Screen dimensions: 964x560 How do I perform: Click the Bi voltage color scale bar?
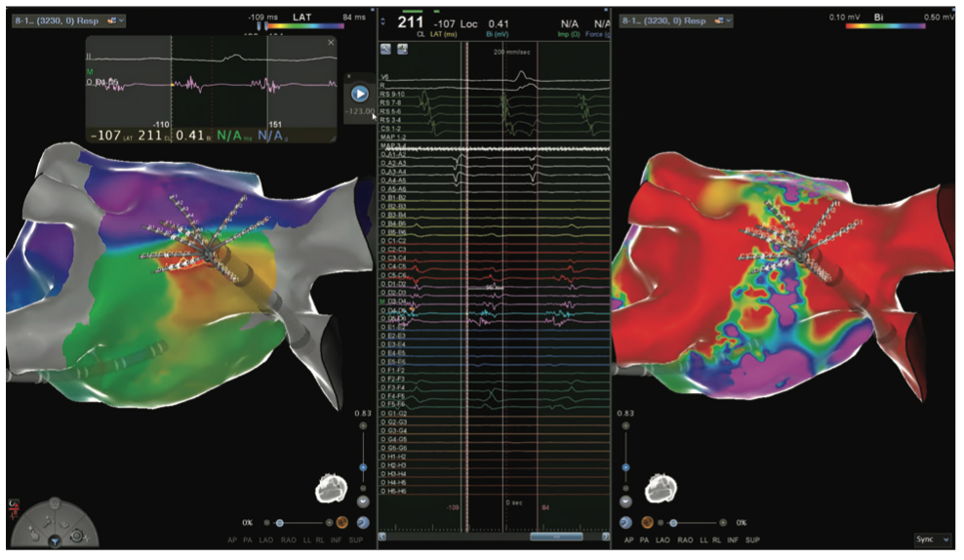point(885,26)
